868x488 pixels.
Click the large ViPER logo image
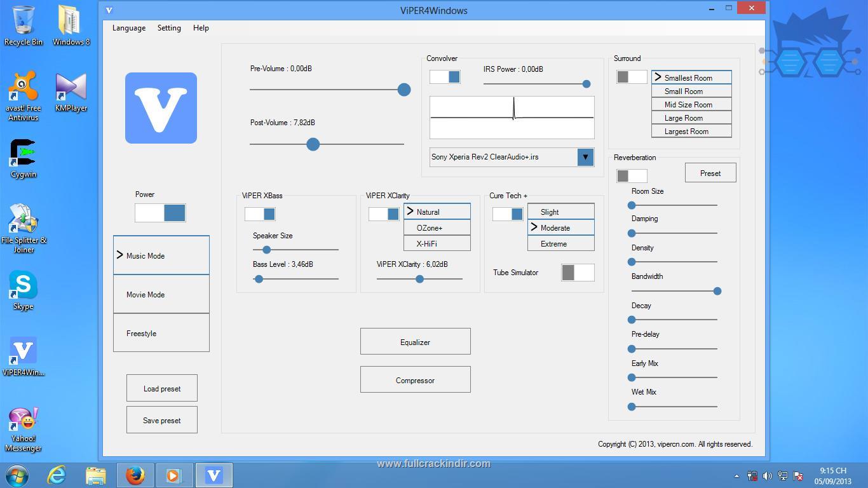(161, 108)
